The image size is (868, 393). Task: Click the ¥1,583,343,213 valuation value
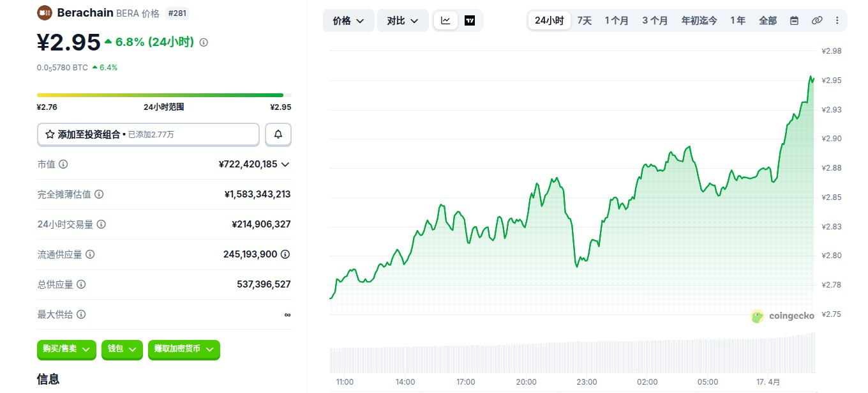tap(258, 194)
